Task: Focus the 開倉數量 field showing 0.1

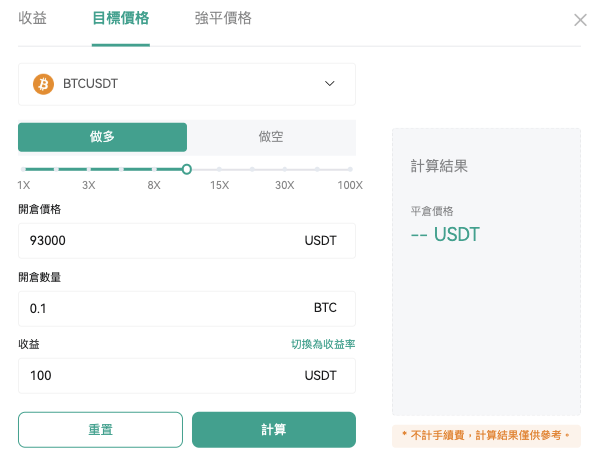Action: point(187,309)
